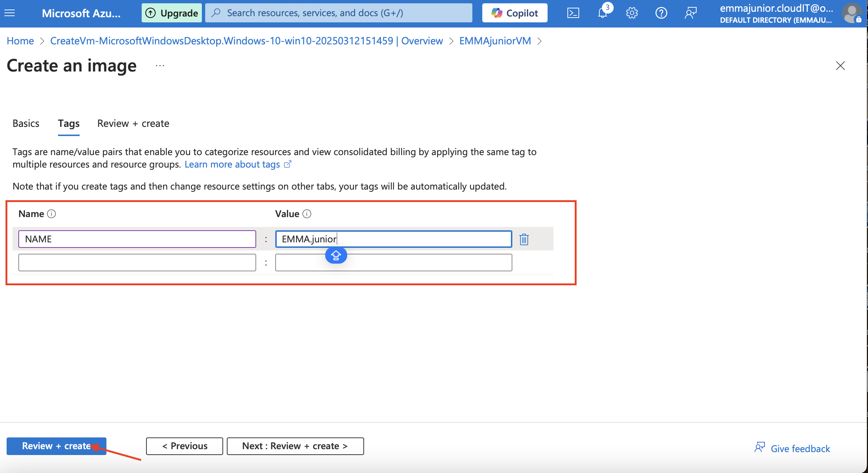Open the Help question mark icon

click(661, 13)
